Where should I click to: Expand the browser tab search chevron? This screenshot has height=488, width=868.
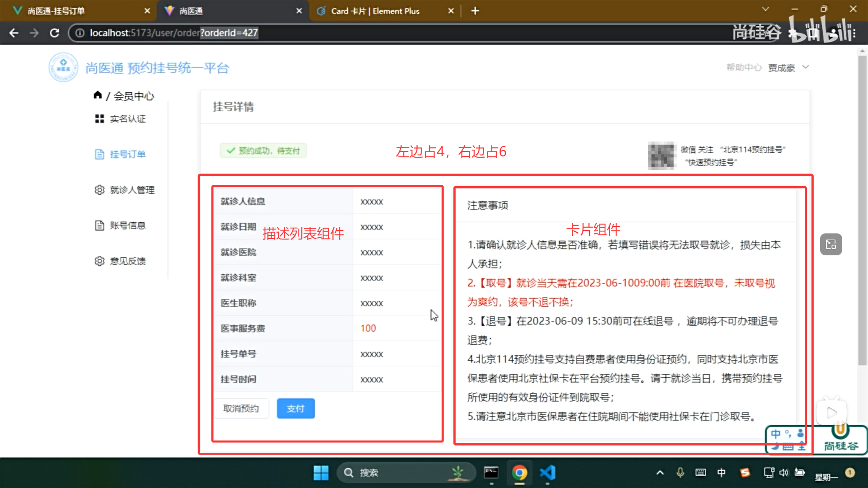[765, 9]
